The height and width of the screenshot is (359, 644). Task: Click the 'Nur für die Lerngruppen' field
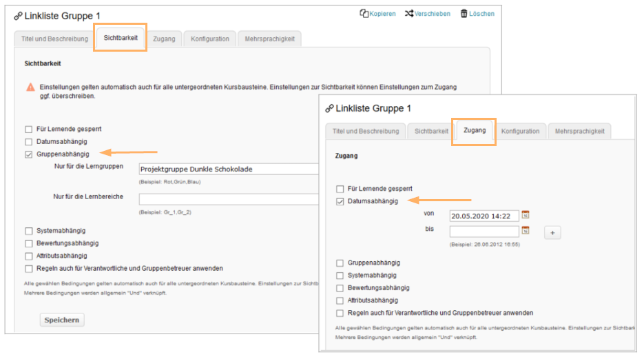(x=227, y=169)
